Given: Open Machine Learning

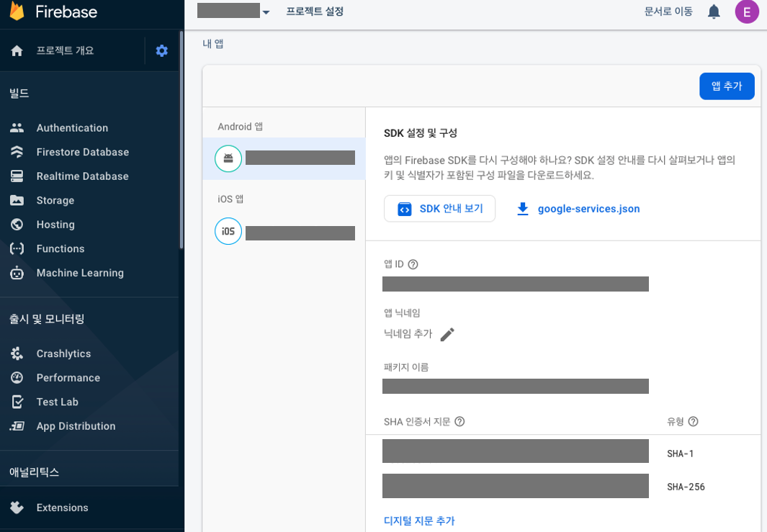Looking at the screenshot, I should tap(80, 273).
